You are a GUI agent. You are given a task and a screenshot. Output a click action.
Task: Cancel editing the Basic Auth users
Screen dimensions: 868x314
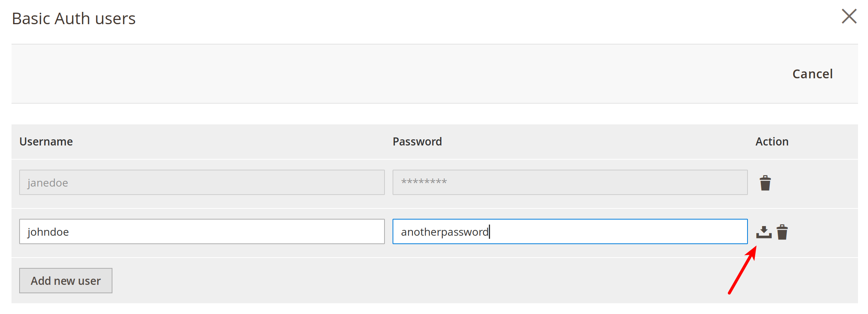pyautogui.click(x=812, y=74)
